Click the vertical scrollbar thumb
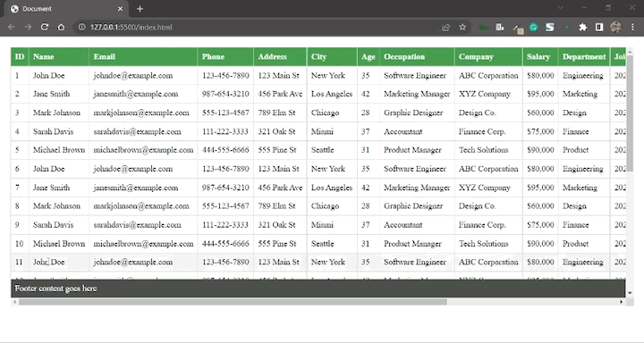 coord(630,113)
